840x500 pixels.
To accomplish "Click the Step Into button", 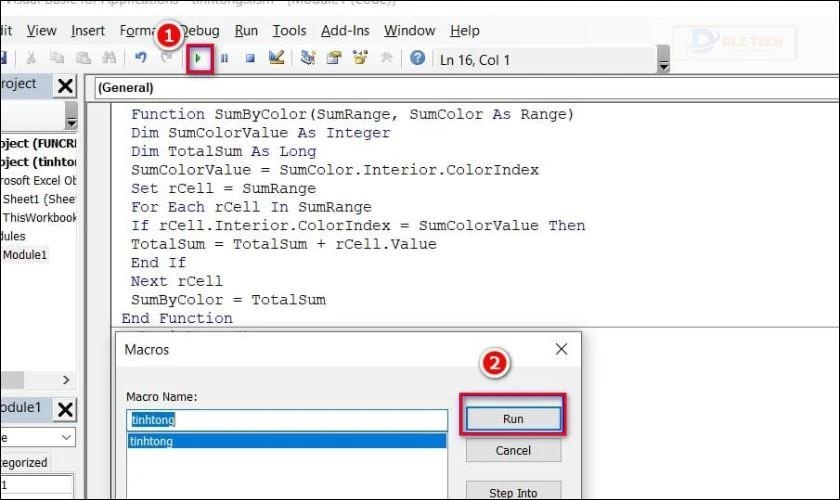I will pos(513,491).
